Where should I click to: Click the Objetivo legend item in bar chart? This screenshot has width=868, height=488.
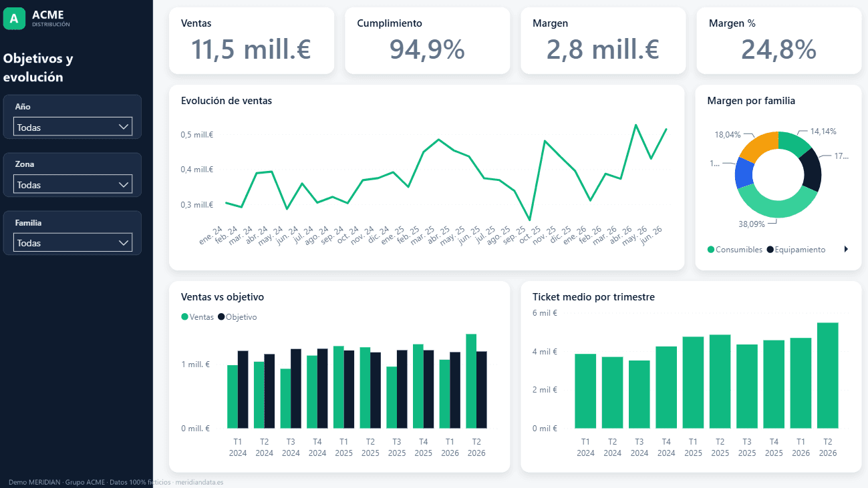[237, 317]
